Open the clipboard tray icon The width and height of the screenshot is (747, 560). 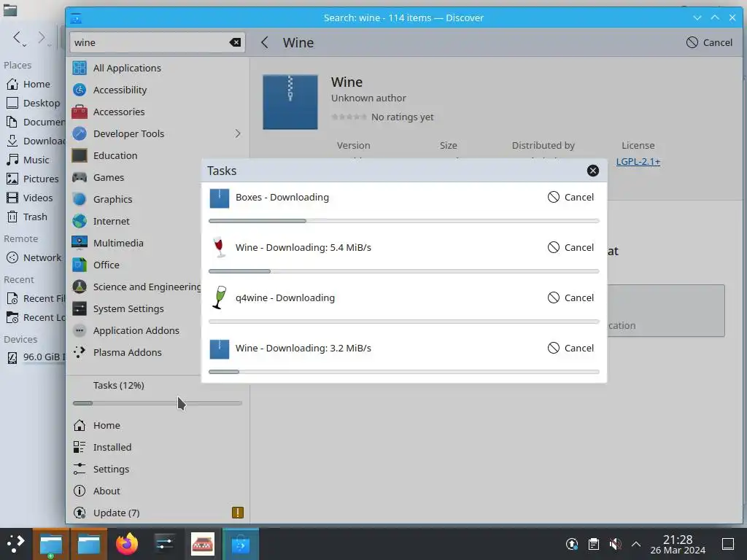click(x=594, y=544)
